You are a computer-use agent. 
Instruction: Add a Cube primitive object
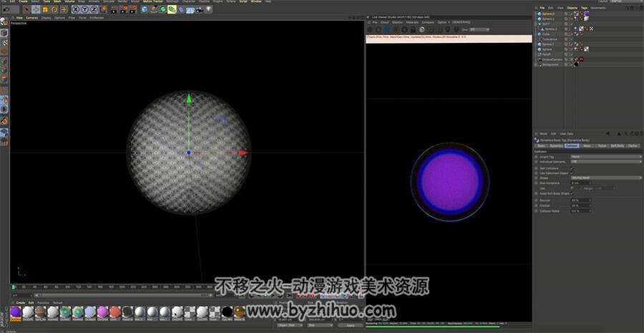pyautogui.click(x=145, y=9)
